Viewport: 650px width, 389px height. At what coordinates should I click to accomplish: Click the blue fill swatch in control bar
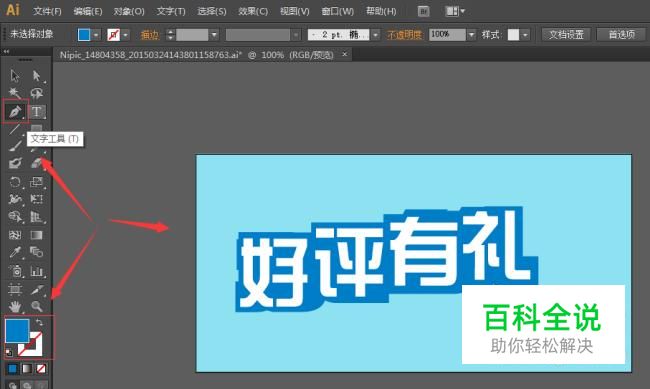tap(84, 35)
